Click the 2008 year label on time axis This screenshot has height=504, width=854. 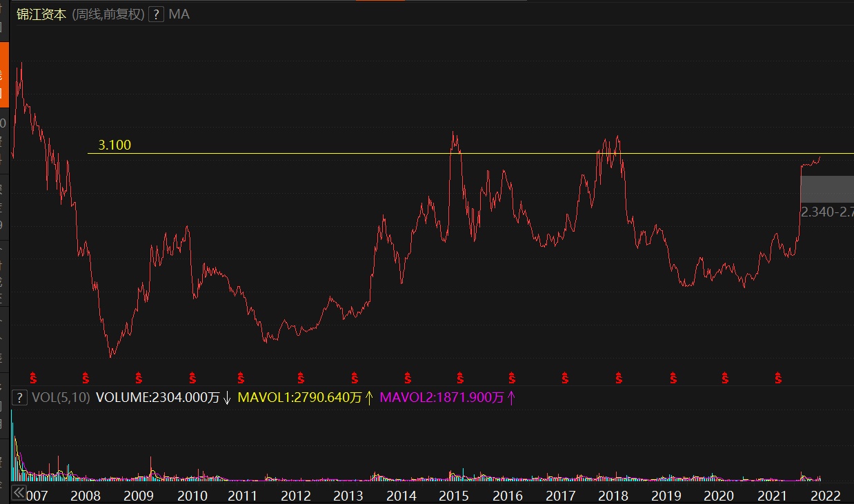pos(86,495)
